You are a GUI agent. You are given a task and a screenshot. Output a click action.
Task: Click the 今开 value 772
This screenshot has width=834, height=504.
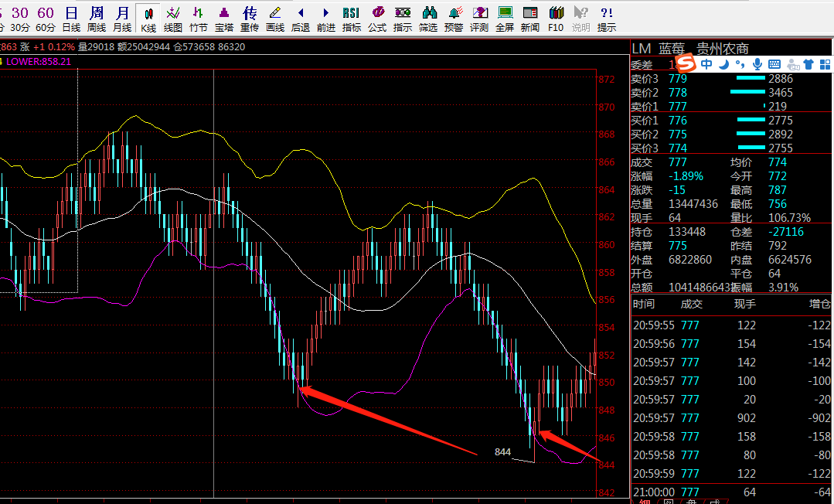777,176
